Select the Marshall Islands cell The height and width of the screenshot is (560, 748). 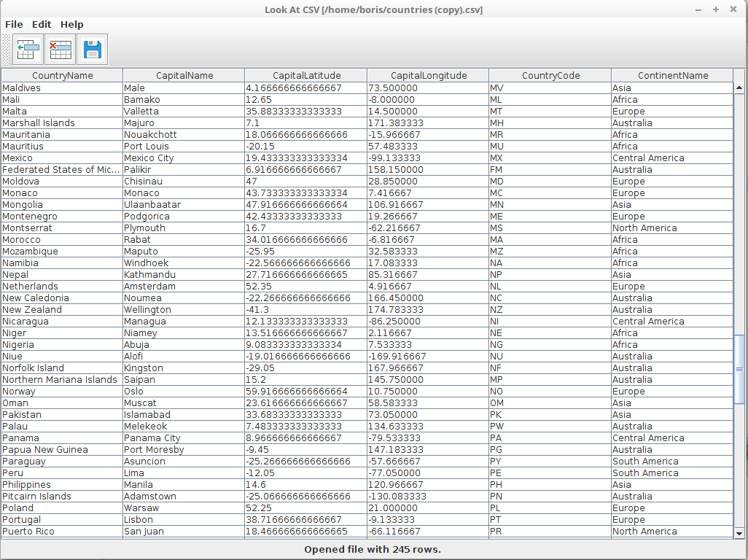pos(62,123)
